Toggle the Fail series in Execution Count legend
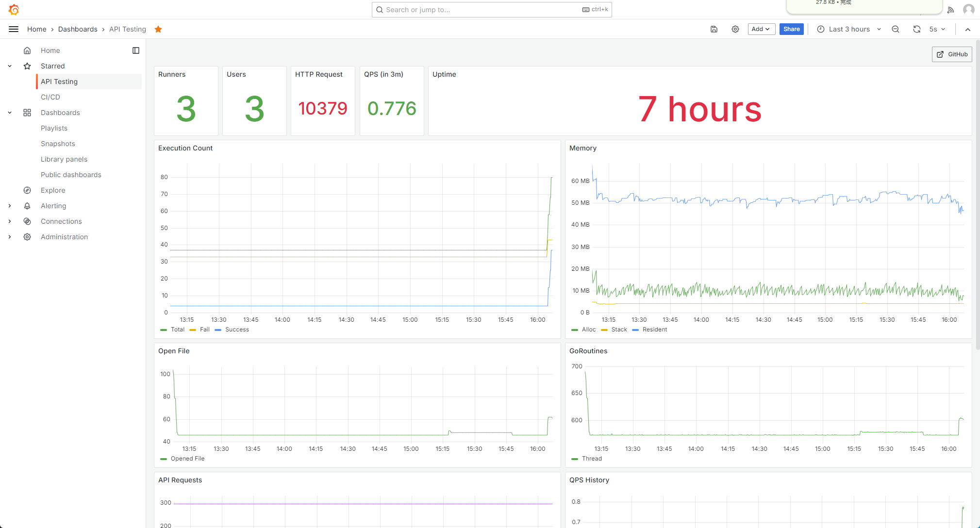 (204, 330)
